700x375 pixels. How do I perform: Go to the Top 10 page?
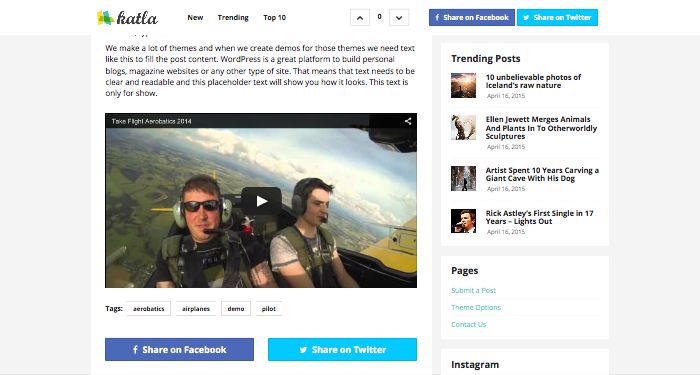(275, 17)
